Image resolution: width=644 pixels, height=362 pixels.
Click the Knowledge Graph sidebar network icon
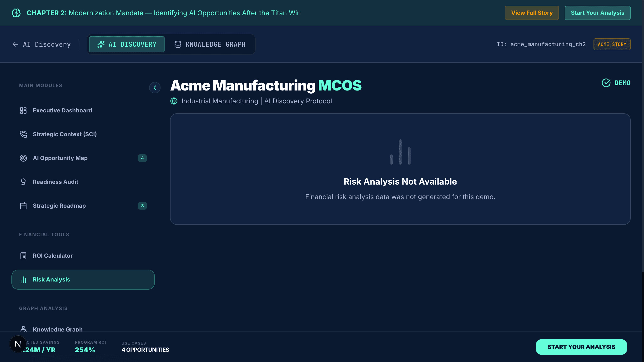[23, 329]
